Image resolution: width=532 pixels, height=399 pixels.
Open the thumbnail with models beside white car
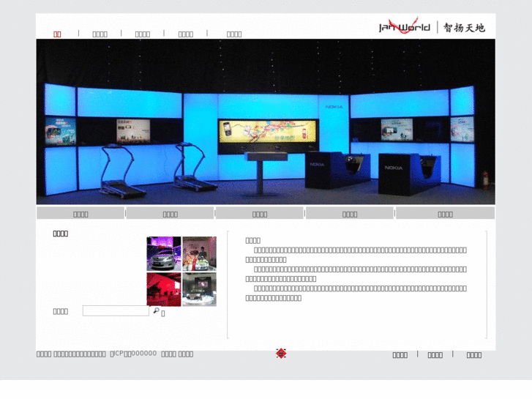tap(200, 253)
